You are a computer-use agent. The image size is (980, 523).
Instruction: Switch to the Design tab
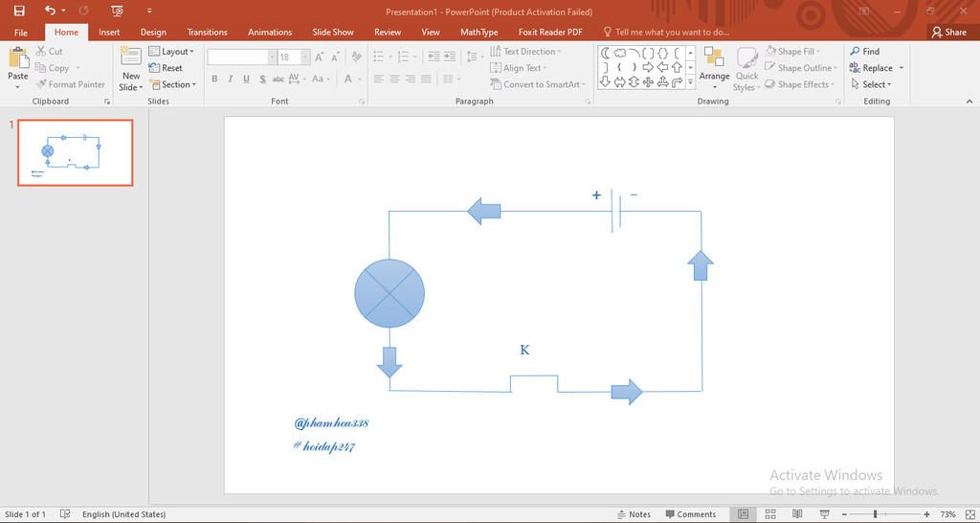tap(153, 32)
